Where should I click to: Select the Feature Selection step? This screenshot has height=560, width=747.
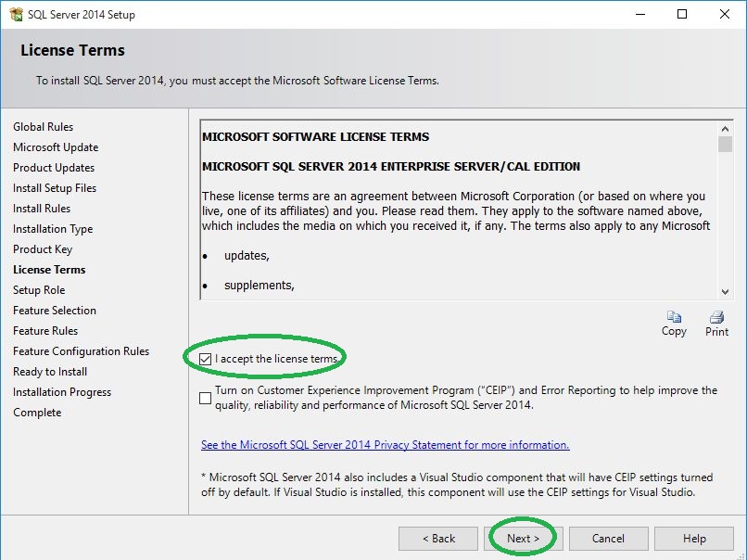(x=55, y=311)
